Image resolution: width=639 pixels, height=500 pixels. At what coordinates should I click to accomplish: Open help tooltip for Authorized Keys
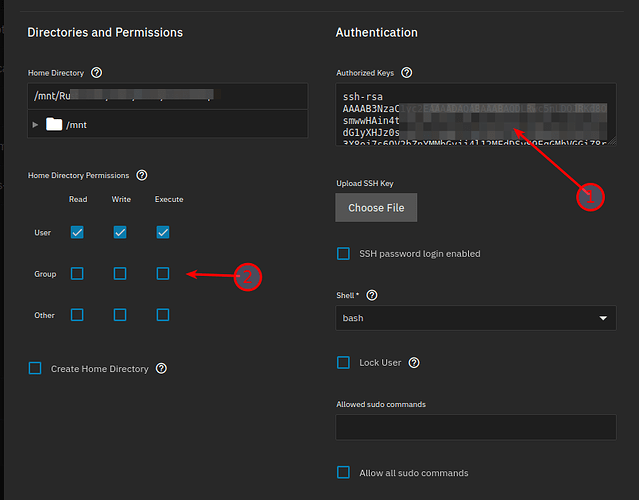(x=407, y=73)
